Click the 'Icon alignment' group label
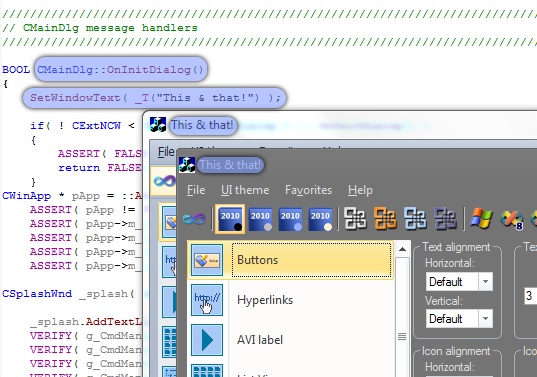This screenshot has height=377, width=537. click(x=456, y=351)
